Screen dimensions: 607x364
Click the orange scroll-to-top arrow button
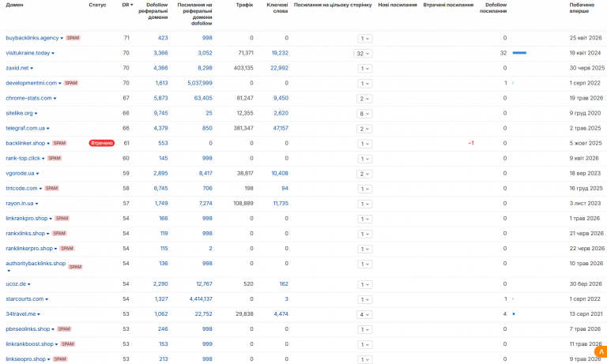click(601, 351)
